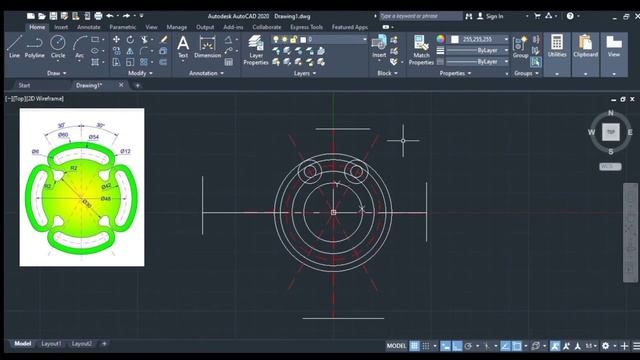Image resolution: width=640 pixels, height=360 pixels.
Task: Pick the Trim tool
Action: [144, 40]
